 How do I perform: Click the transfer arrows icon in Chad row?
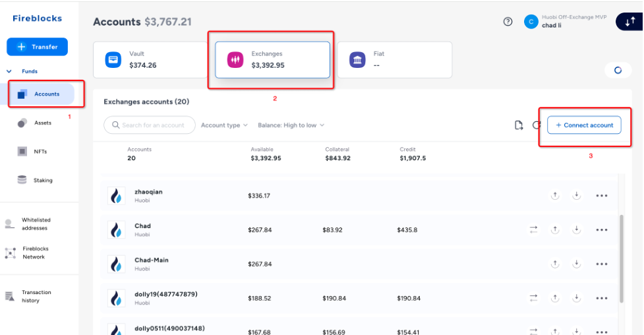click(533, 229)
